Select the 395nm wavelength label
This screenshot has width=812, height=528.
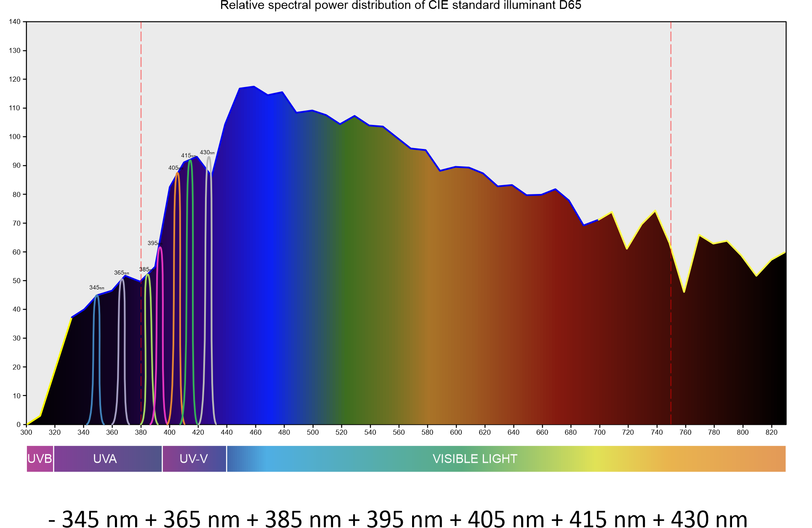(x=153, y=243)
